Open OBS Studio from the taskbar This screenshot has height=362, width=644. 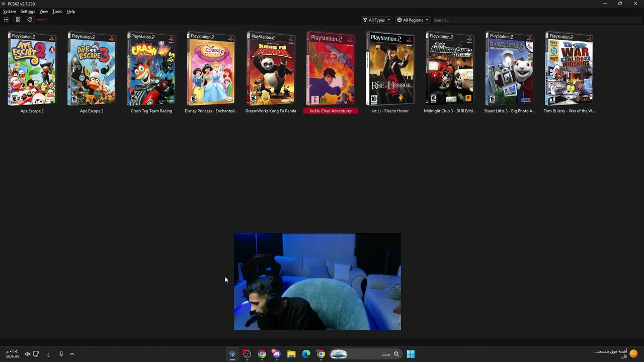[x=247, y=354]
